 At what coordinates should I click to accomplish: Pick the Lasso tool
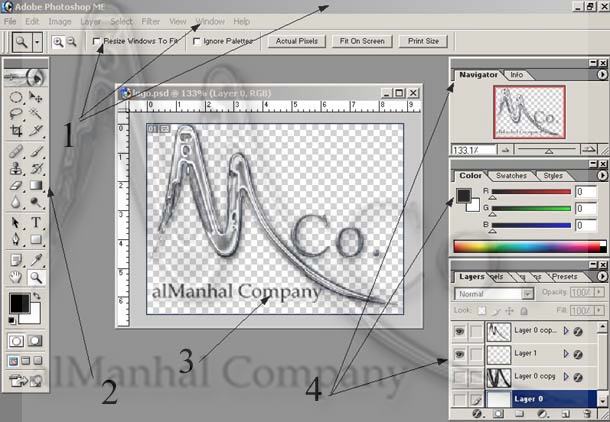tap(16, 114)
